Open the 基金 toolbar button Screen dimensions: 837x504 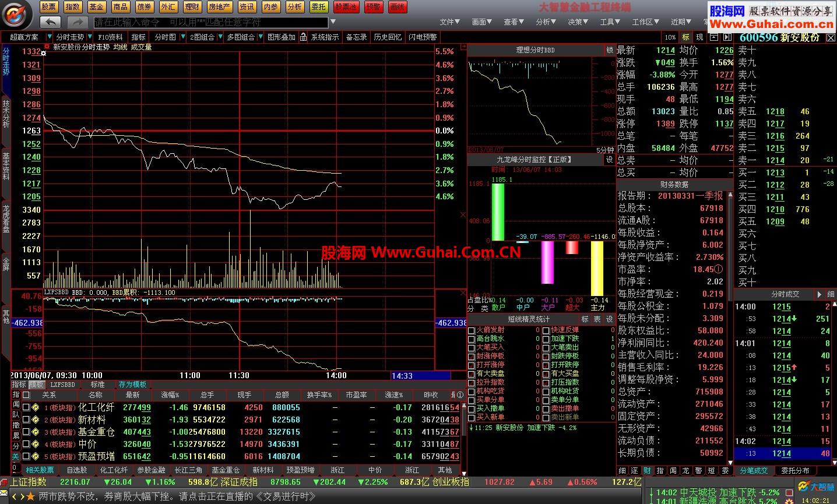(96, 7)
